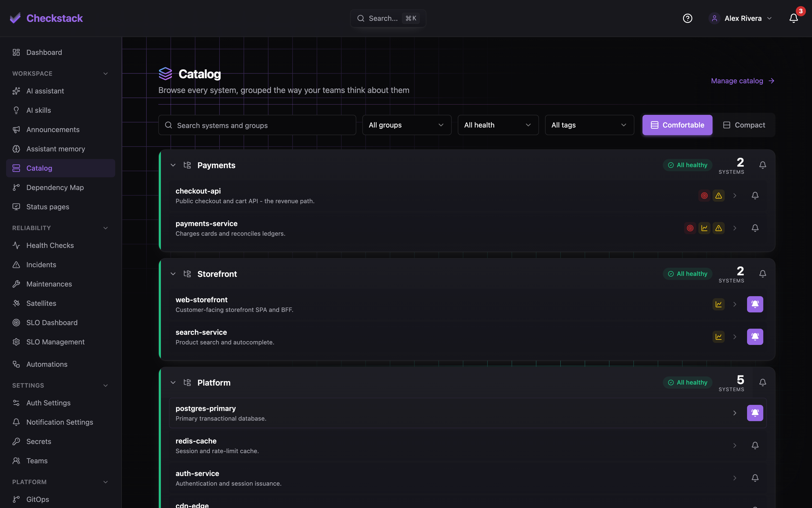
Task: Unsubscribe from web-storefront purple bell
Action: click(755, 304)
